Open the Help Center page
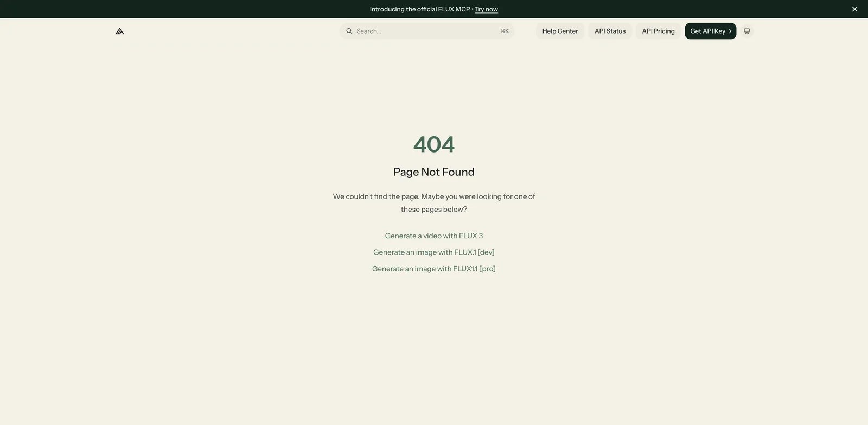Image resolution: width=868 pixels, height=425 pixels. point(560,31)
